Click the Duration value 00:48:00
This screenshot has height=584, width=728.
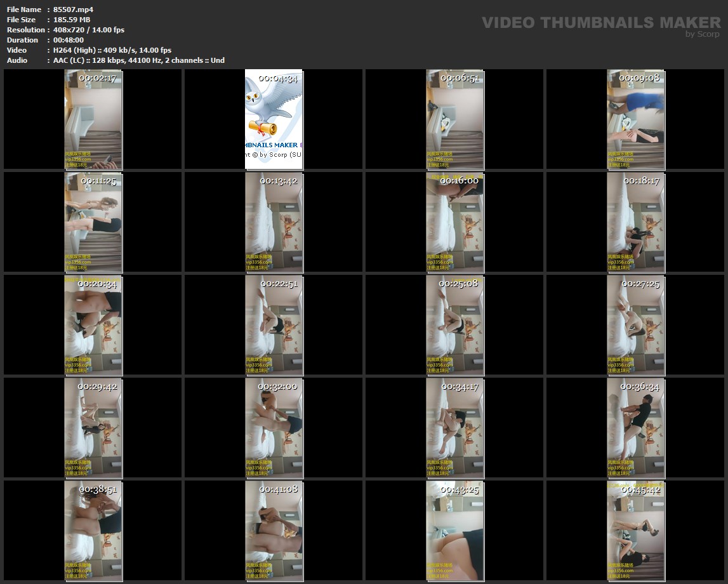point(69,40)
